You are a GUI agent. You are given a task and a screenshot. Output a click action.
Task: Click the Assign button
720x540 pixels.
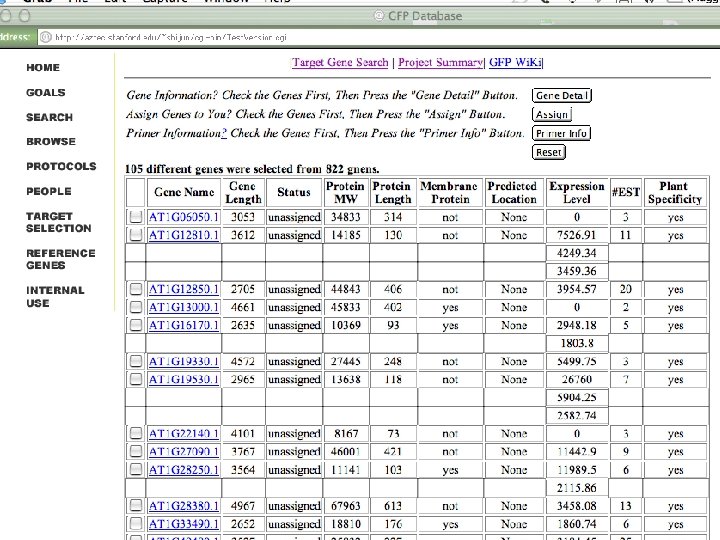pyautogui.click(x=551, y=114)
